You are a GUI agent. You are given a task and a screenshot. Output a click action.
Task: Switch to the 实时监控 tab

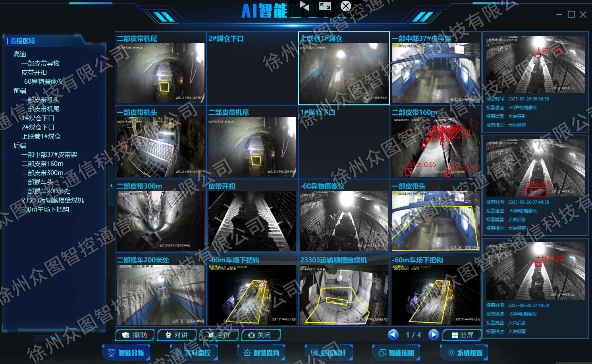[x=194, y=352]
